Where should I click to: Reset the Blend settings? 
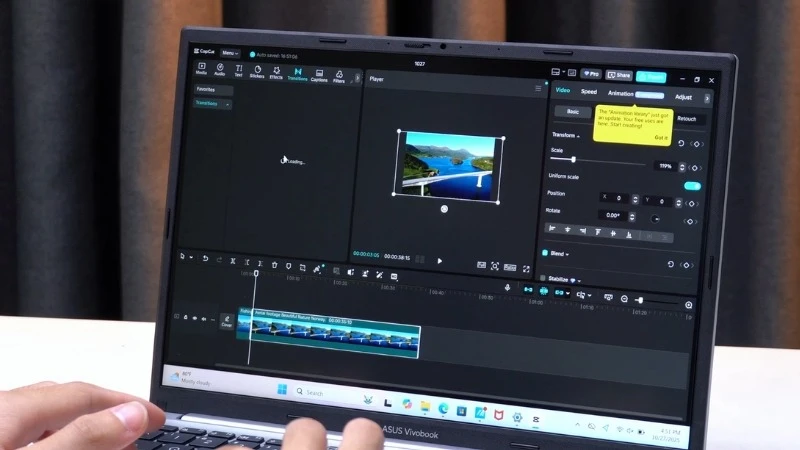tap(670, 264)
